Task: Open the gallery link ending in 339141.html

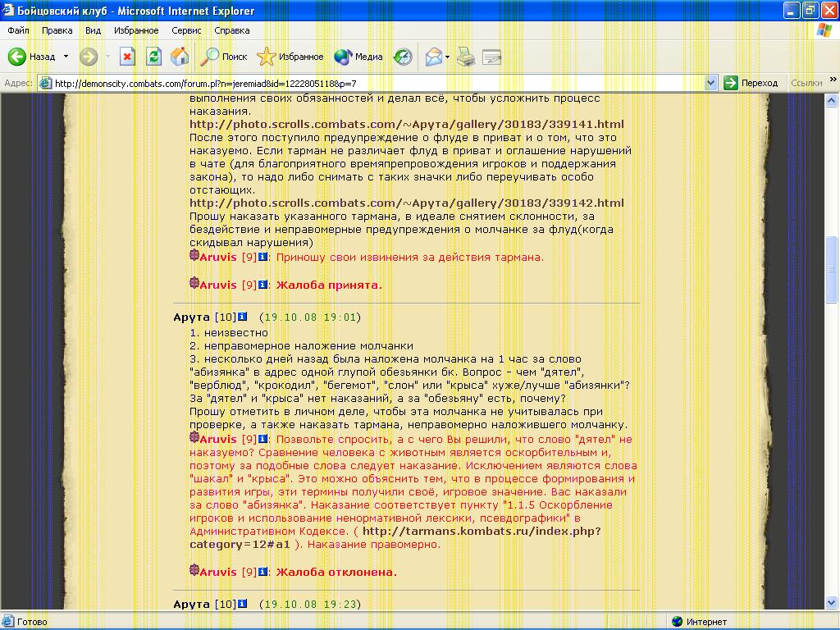Action: [406, 125]
